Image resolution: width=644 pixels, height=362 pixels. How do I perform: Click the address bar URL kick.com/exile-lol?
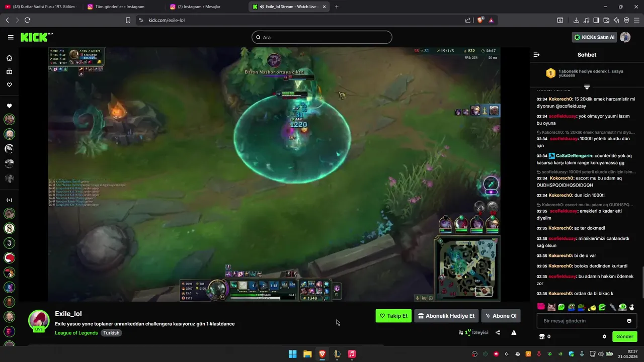pos(167,20)
